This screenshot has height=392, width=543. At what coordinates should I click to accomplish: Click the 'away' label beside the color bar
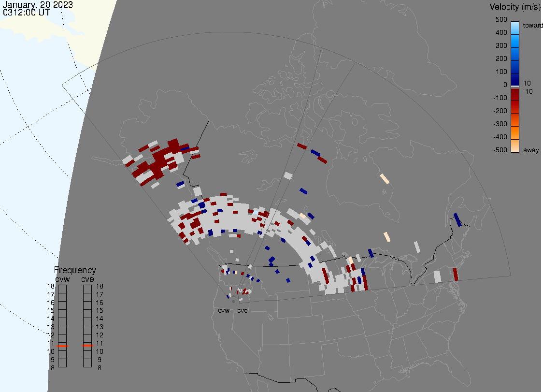(x=531, y=150)
